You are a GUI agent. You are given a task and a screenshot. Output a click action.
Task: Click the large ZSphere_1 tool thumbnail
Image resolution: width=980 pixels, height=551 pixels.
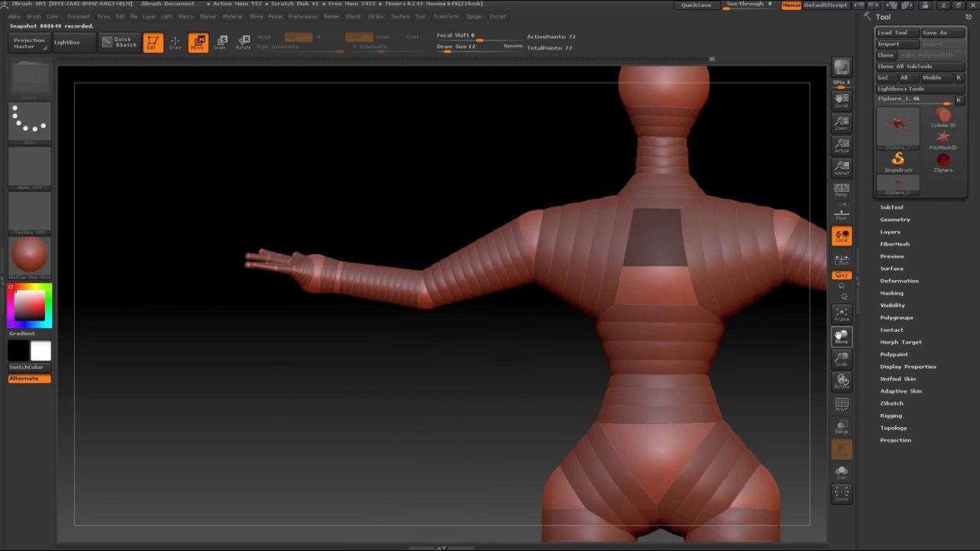point(897,128)
